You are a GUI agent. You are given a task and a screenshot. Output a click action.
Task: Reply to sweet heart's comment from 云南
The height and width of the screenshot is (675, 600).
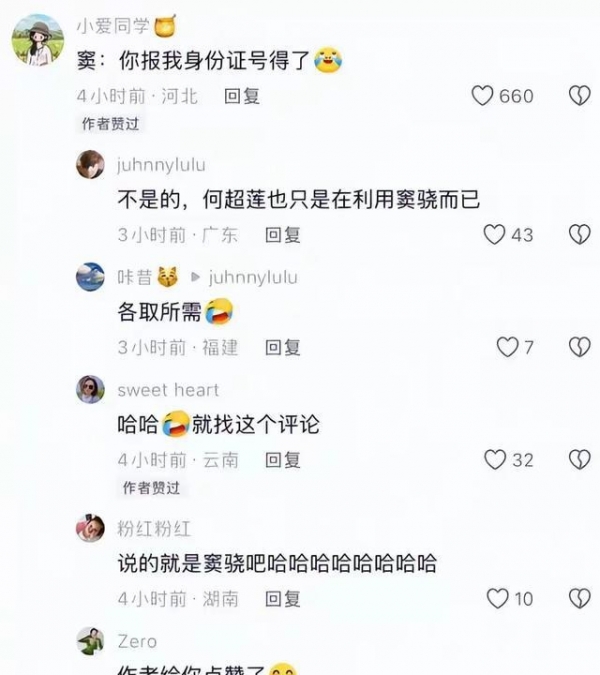coord(283,460)
